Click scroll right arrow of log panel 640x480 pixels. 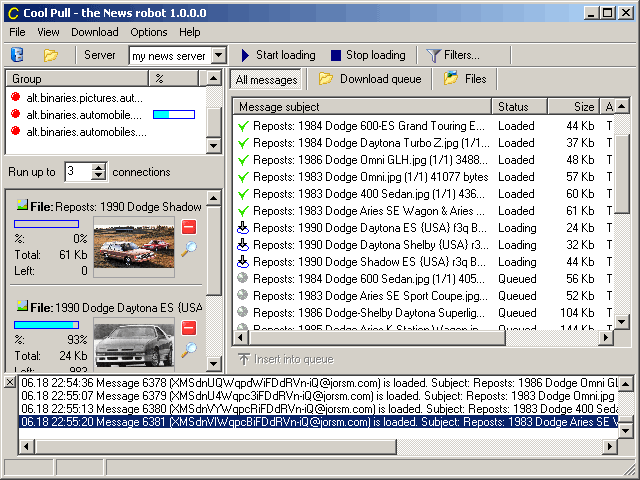[x=610, y=447]
